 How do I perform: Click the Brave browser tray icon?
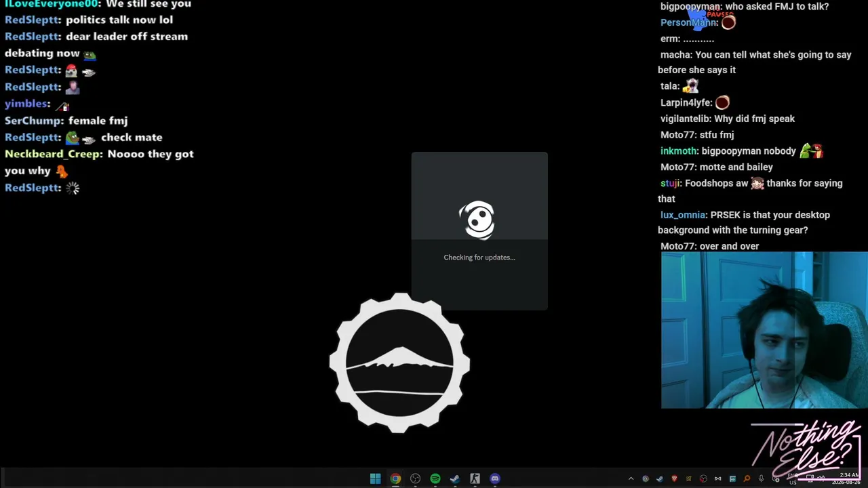pos(674,479)
